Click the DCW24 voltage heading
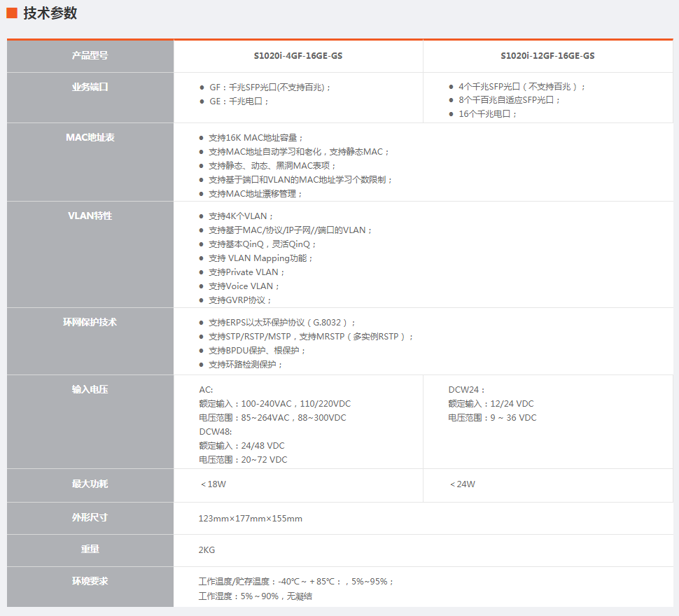This screenshot has height=616, width=679. pos(466,390)
